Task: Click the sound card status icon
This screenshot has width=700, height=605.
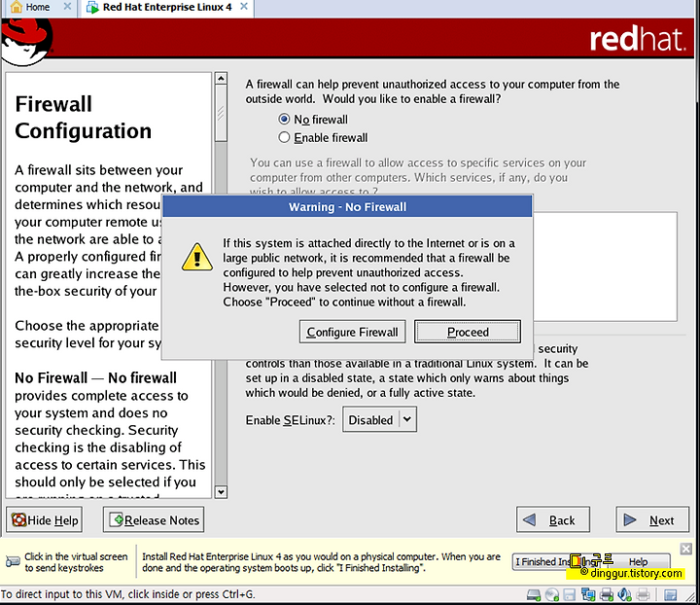Action: (x=624, y=594)
